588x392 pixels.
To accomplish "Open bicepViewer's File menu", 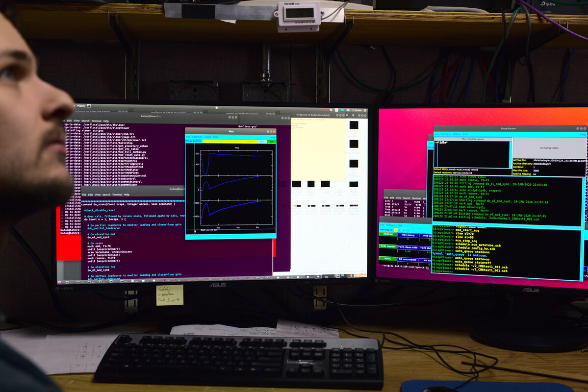I will coord(437,134).
